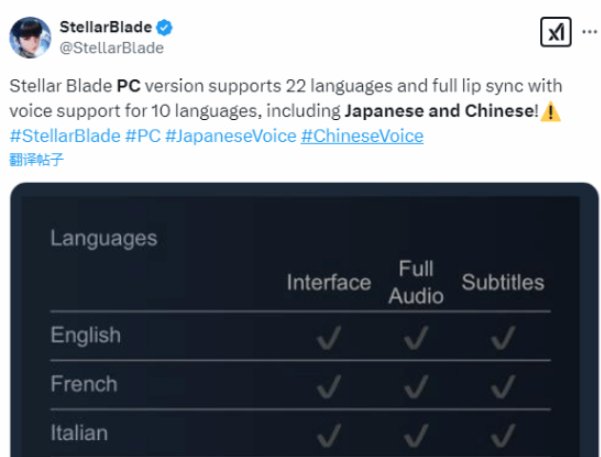The width and height of the screenshot is (601, 457).
Task: Click the English Interface checkmark
Action: click(327, 339)
